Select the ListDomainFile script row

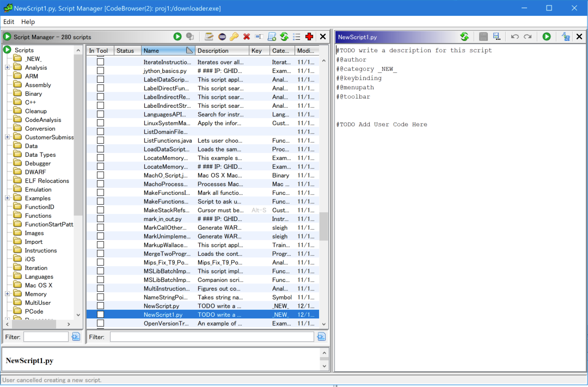coord(203,132)
